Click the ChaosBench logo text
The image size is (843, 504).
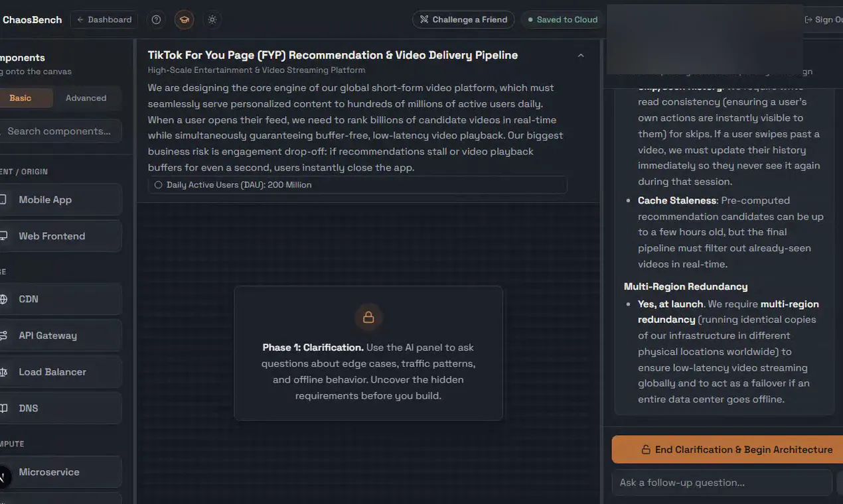click(32, 20)
